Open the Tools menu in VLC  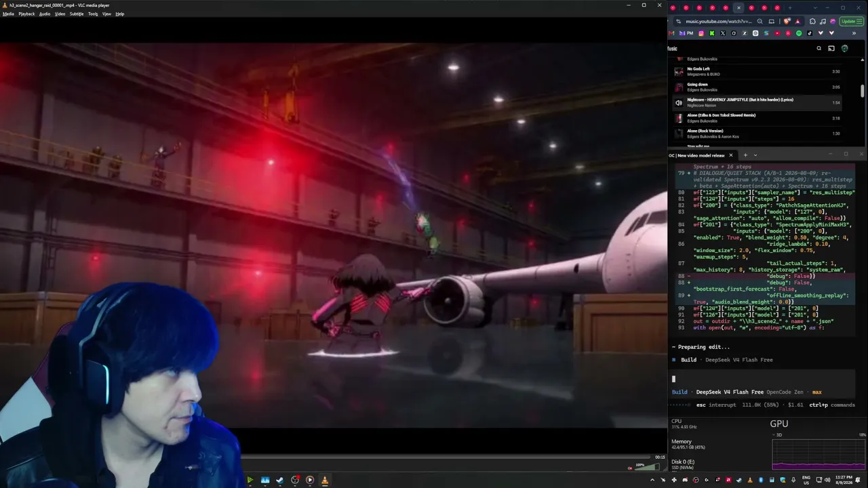(93, 14)
